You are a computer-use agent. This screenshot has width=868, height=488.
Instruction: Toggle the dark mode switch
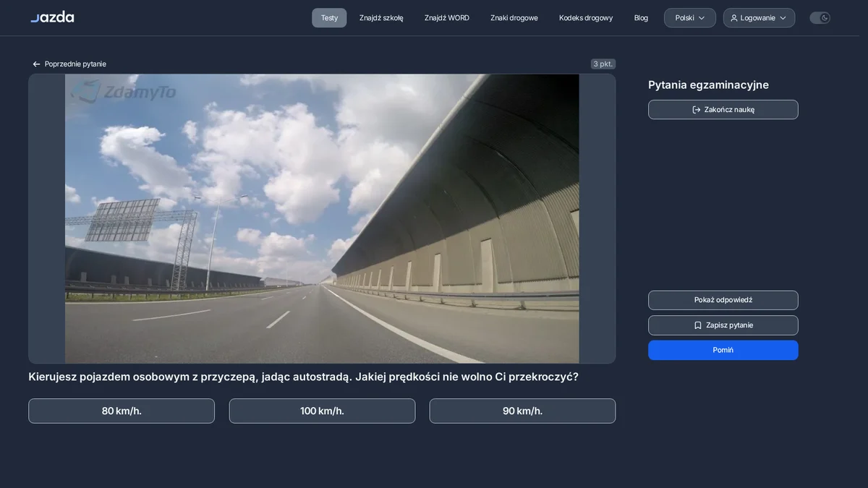tap(820, 18)
